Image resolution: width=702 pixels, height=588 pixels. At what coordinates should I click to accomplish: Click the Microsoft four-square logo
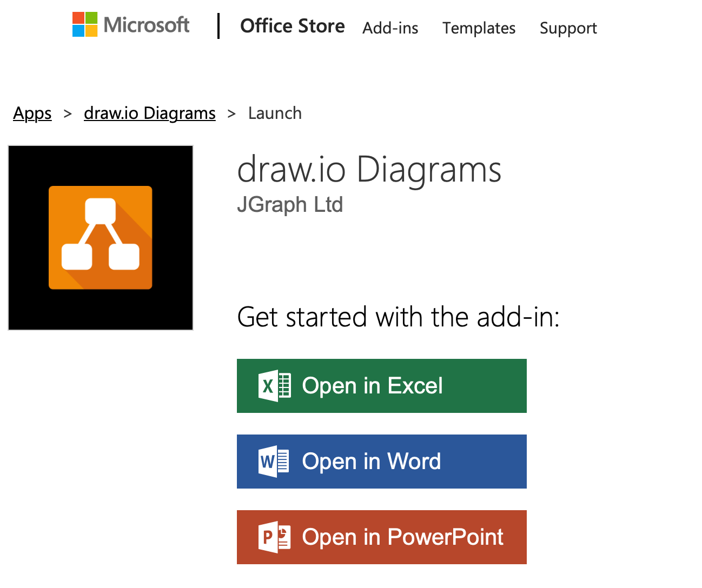pos(85,24)
